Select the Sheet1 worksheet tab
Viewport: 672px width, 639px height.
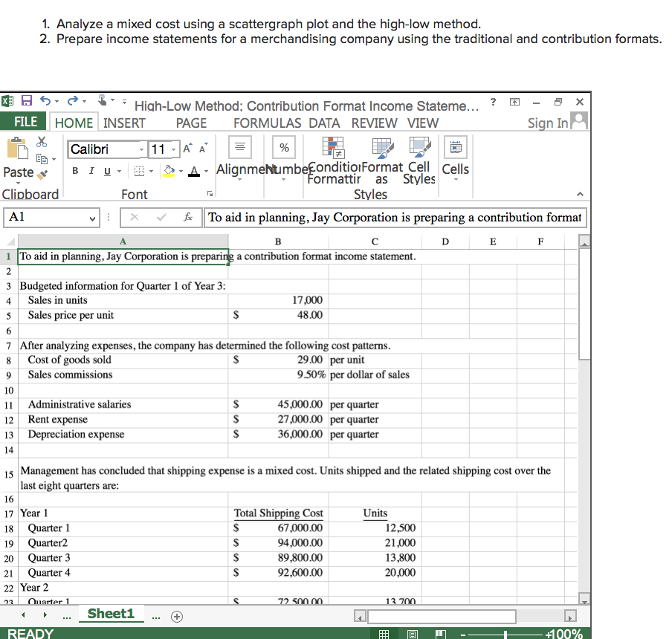tap(111, 614)
